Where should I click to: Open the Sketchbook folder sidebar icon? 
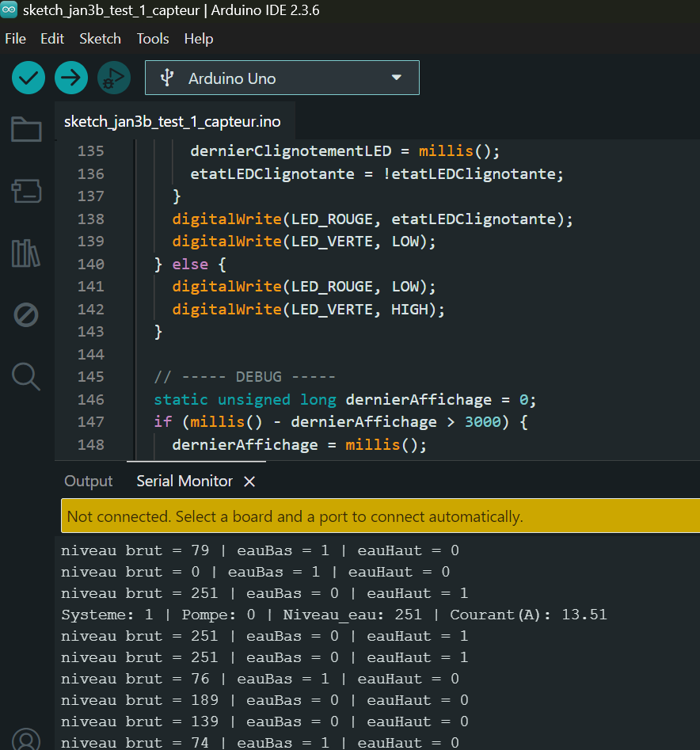(x=26, y=129)
